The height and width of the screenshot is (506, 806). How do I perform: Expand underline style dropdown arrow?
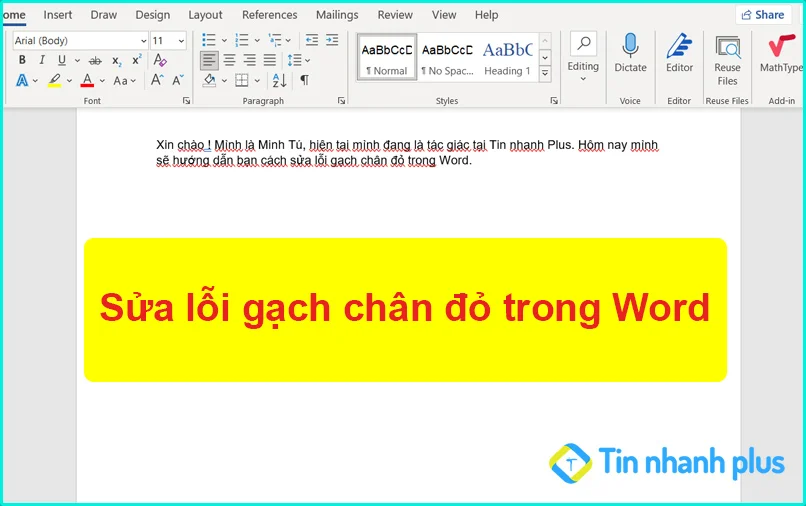click(77, 61)
